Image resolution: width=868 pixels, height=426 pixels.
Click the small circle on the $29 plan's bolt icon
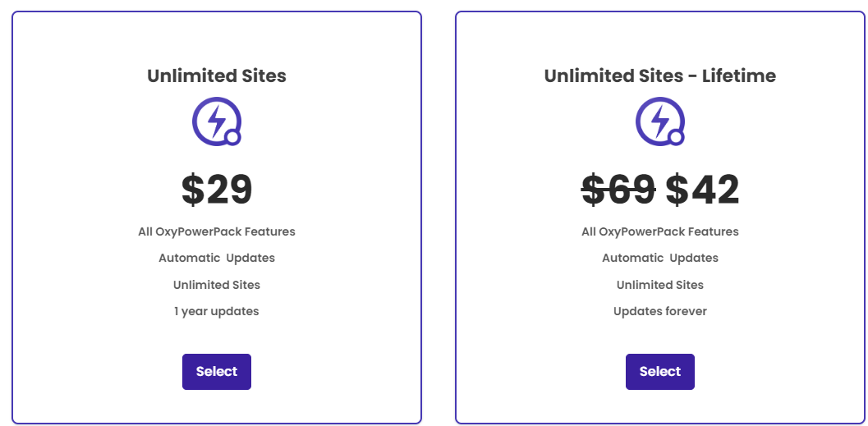(232, 137)
